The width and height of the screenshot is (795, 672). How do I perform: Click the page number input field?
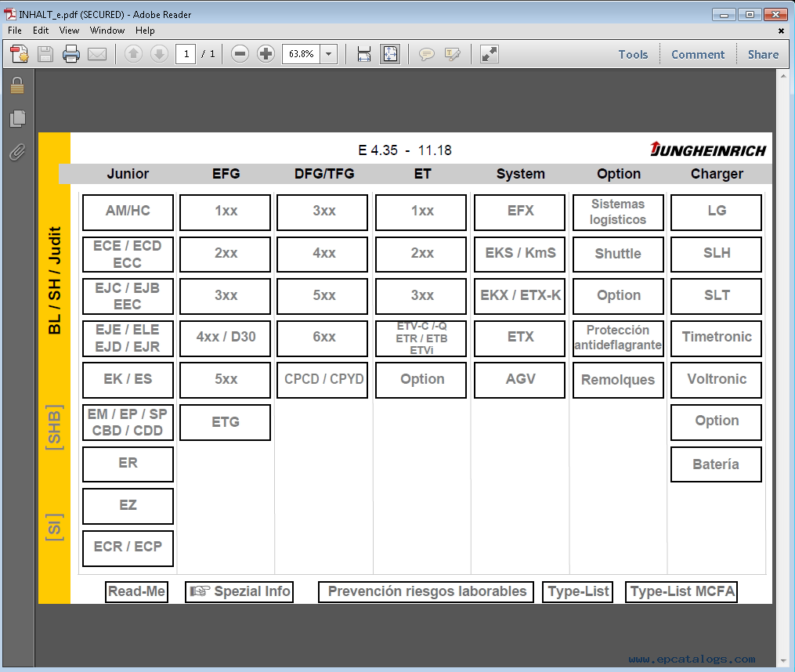186,54
